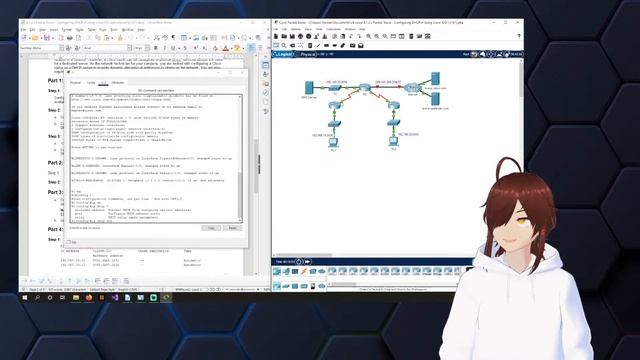Click the Zoom Out magnifier in Packet Tracer
640x360 pixels.
pyautogui.click(x=385, y=36)
